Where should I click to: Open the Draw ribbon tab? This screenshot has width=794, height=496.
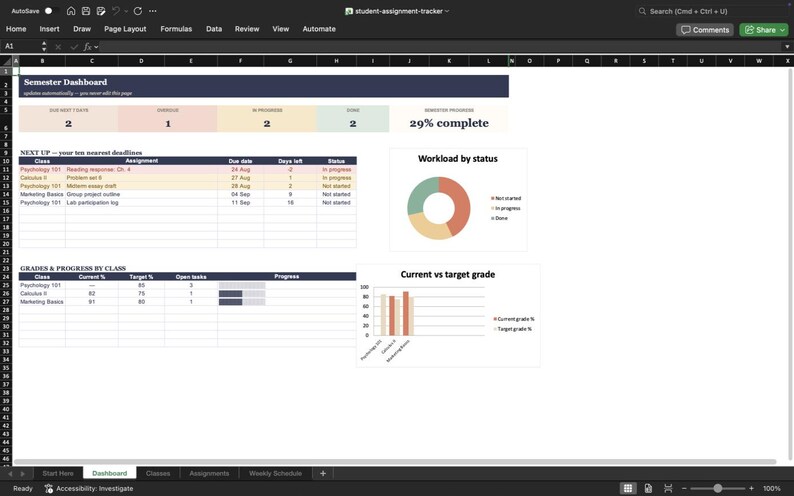82,29
